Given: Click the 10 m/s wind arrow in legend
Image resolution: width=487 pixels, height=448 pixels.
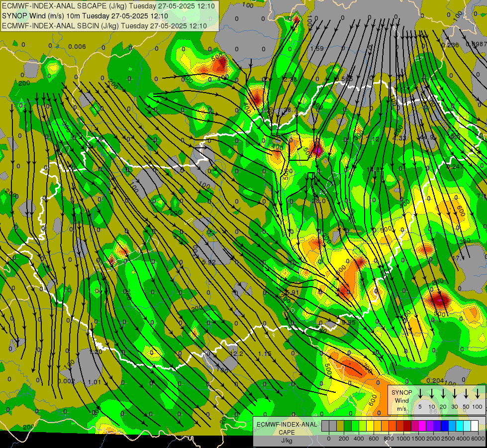Looking at the screenshot, I should 432,394.
